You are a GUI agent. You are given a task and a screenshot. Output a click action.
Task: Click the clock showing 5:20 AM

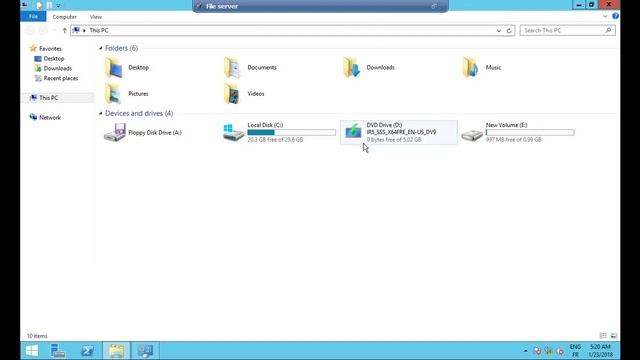600,347
